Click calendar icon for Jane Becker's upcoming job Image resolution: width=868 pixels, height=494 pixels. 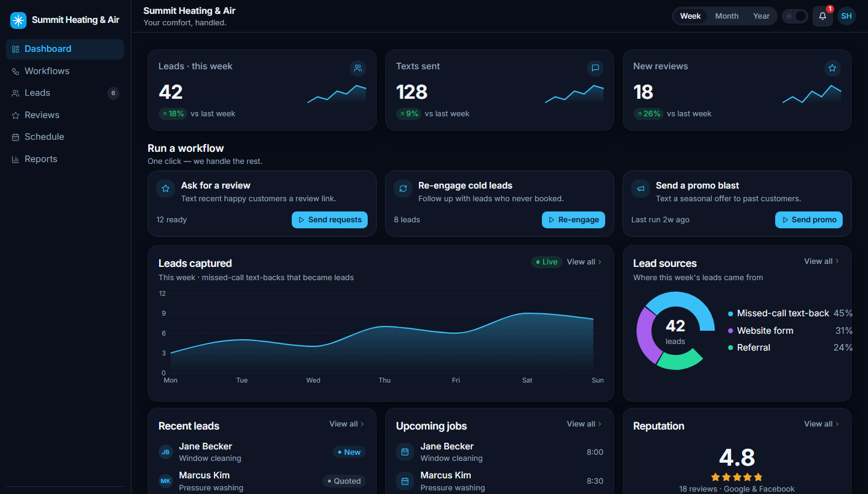coord(405,452)
